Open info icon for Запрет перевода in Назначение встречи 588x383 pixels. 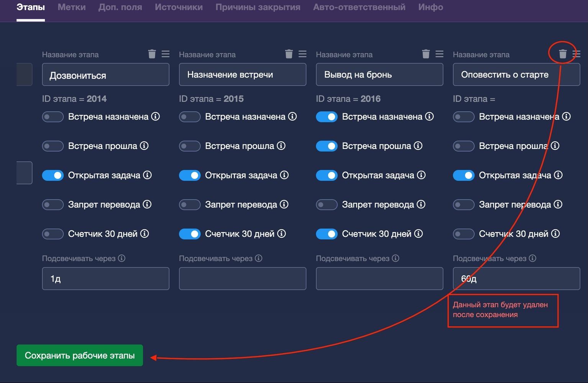click(284, 205)
